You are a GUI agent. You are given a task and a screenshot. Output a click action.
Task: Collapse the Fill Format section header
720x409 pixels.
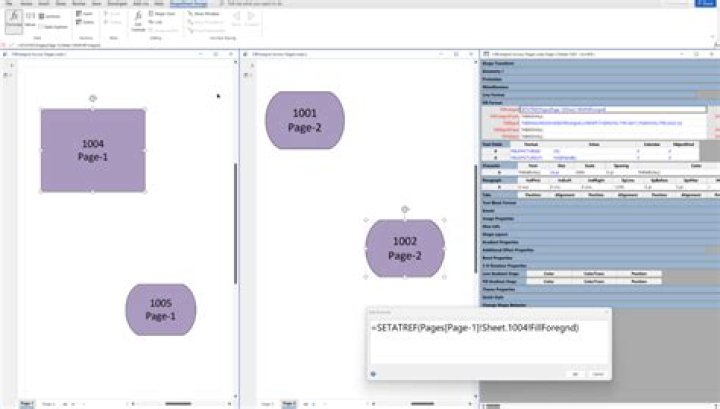click(495, 101)
